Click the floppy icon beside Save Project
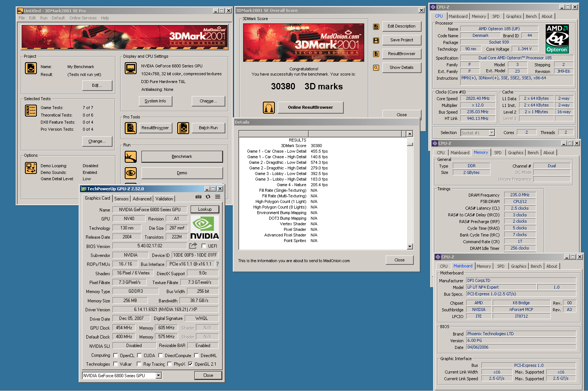588x391 pixels. (376, 40)
